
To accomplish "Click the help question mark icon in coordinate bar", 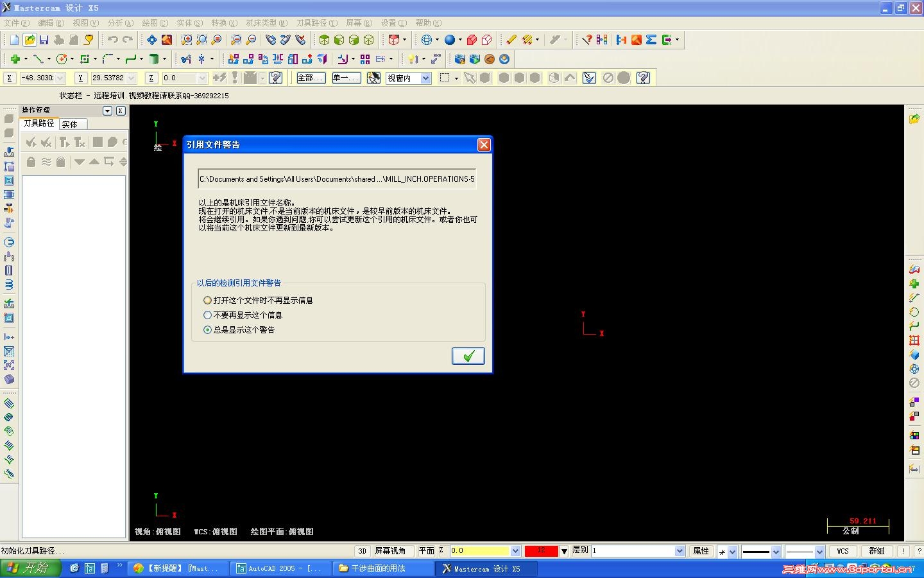I will coord(276,78).
